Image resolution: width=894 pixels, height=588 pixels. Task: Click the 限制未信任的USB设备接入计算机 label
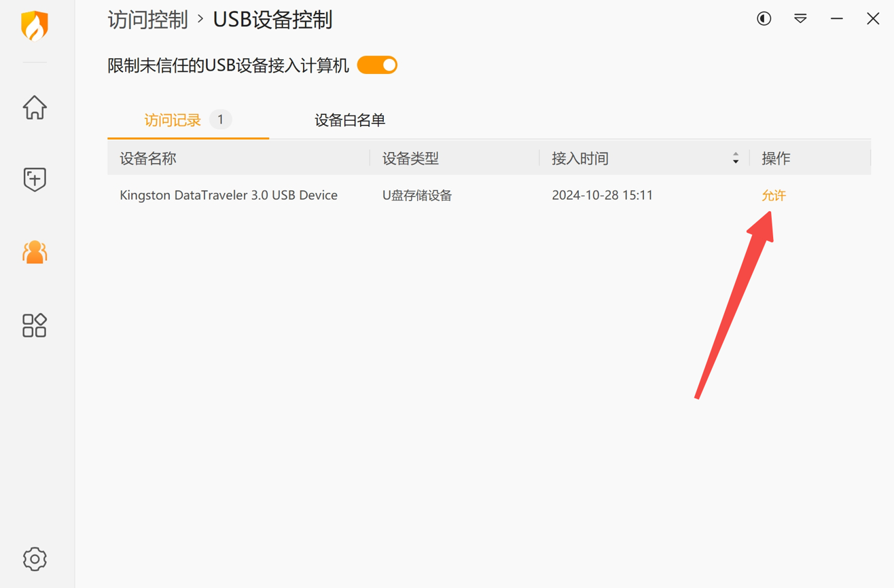228,65
